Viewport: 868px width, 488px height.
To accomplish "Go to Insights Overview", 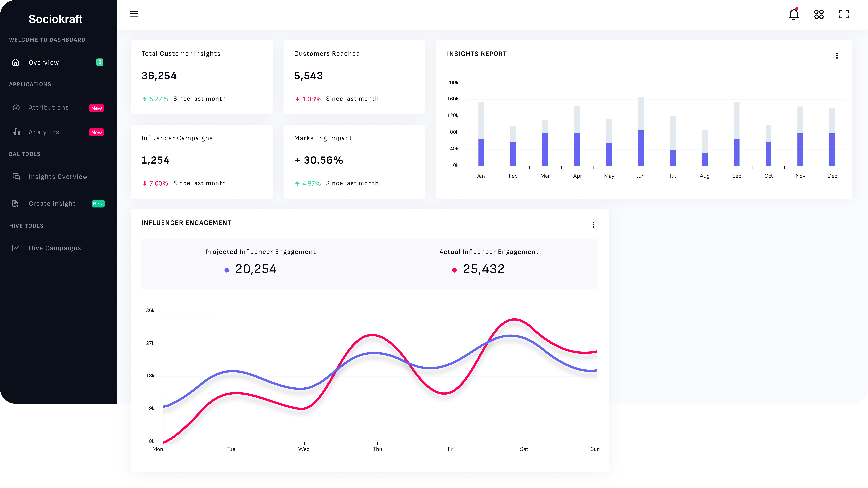I will coord(58,177).
